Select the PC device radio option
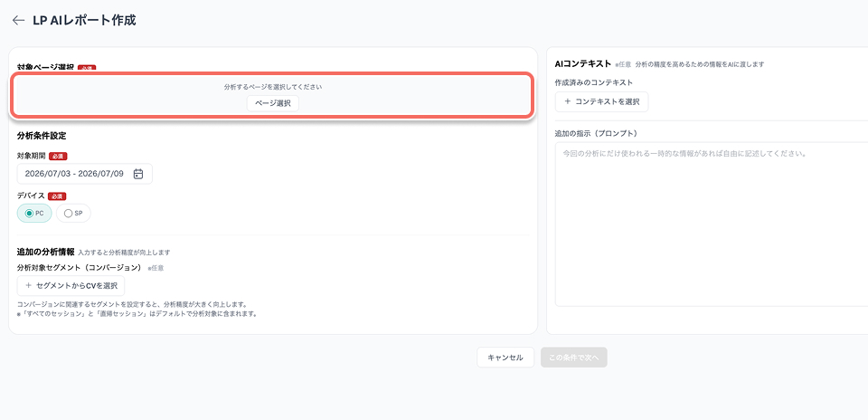868x420 pixels. point(34,214)
